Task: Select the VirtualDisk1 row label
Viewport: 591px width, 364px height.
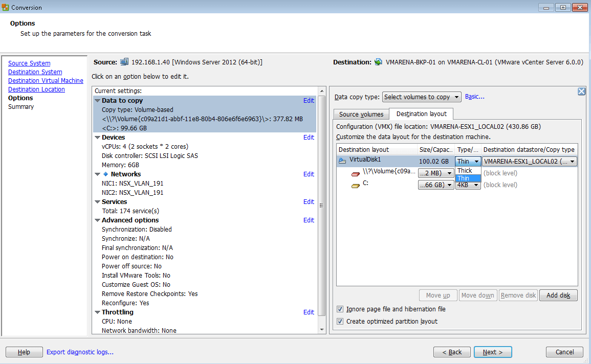Action: click(365, 160)
